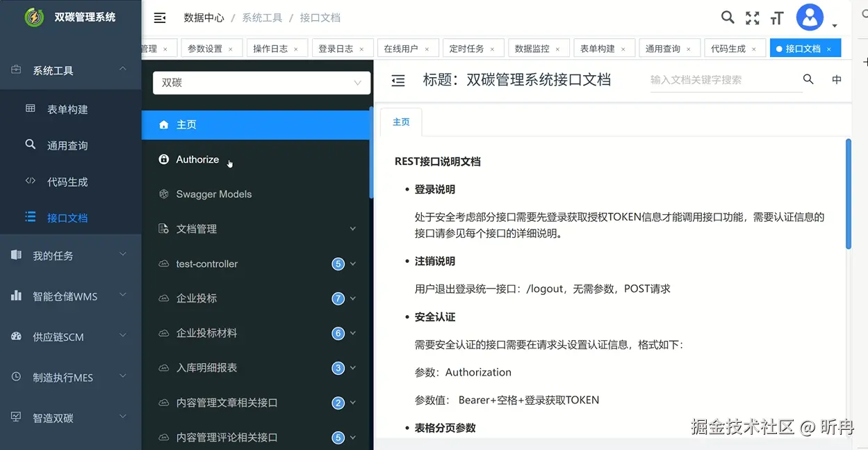The image size is (868, 450).
Task: Open 表单构建 in the sidebar
Action: [70, 109]
